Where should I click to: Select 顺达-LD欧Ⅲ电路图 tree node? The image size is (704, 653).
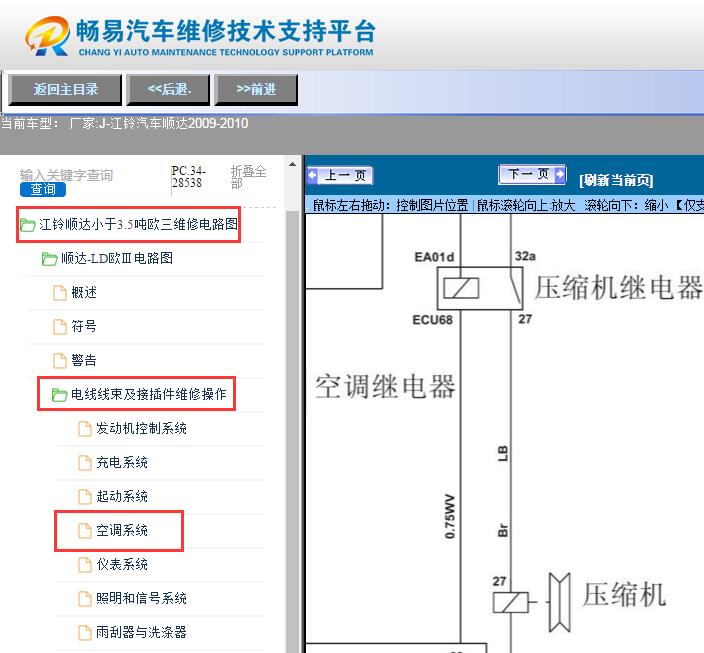click(117, 258)
